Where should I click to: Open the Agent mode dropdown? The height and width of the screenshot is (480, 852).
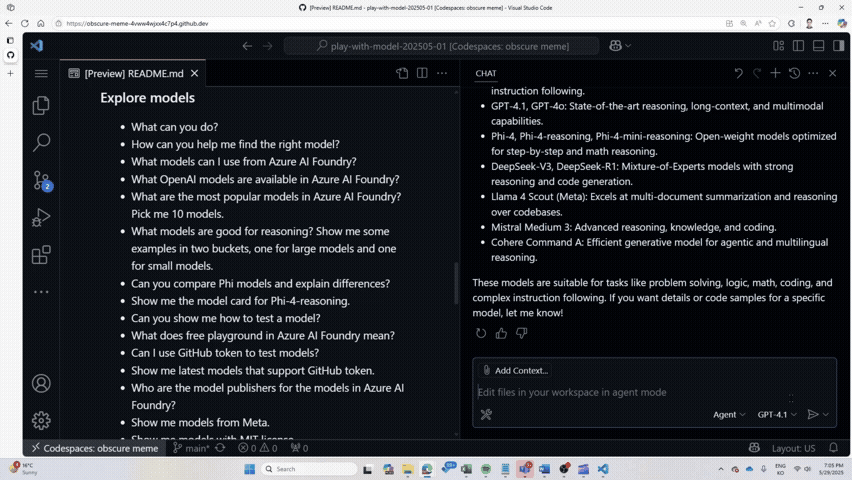(x=729, y=415)
